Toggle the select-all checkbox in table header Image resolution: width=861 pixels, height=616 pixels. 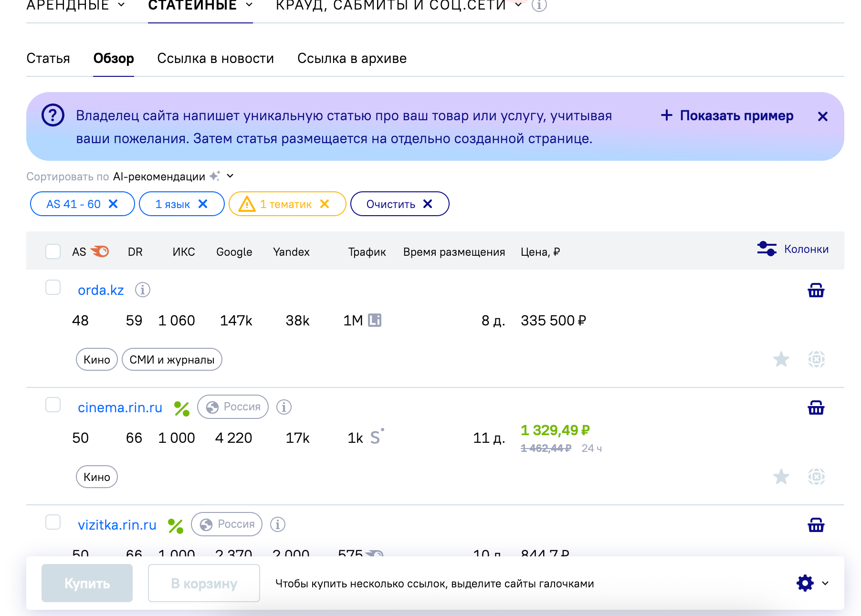click(53, 251)
